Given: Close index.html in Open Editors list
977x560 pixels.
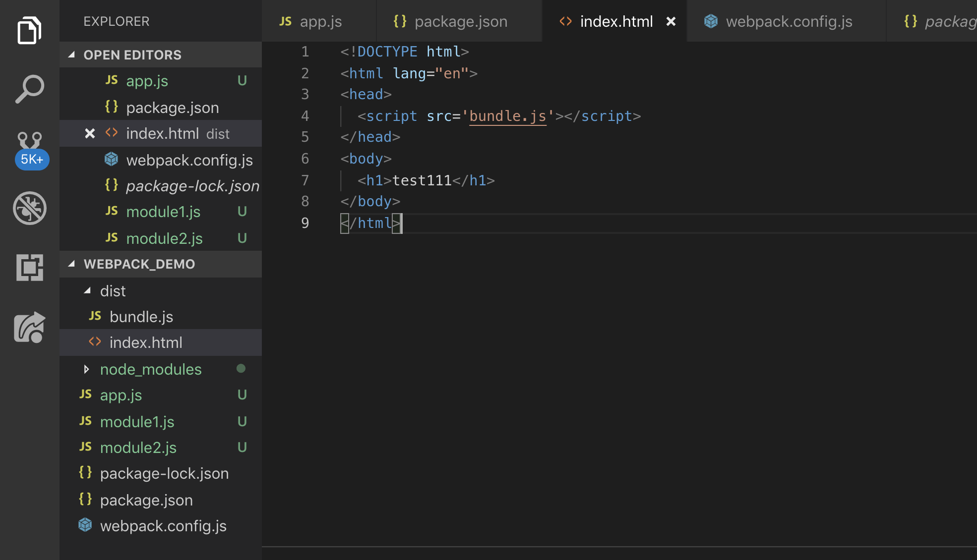Looking at the screenshot, I should click(x=90, y=134).
